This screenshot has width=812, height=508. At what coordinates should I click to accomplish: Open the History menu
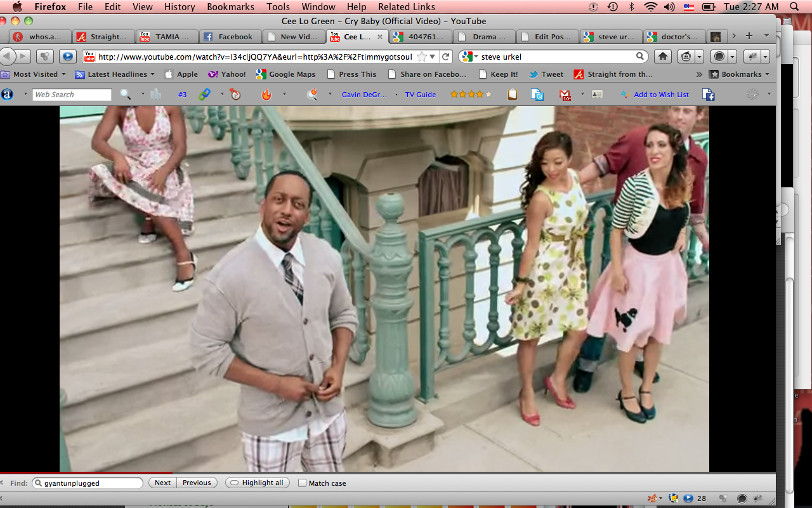(180, 7)
